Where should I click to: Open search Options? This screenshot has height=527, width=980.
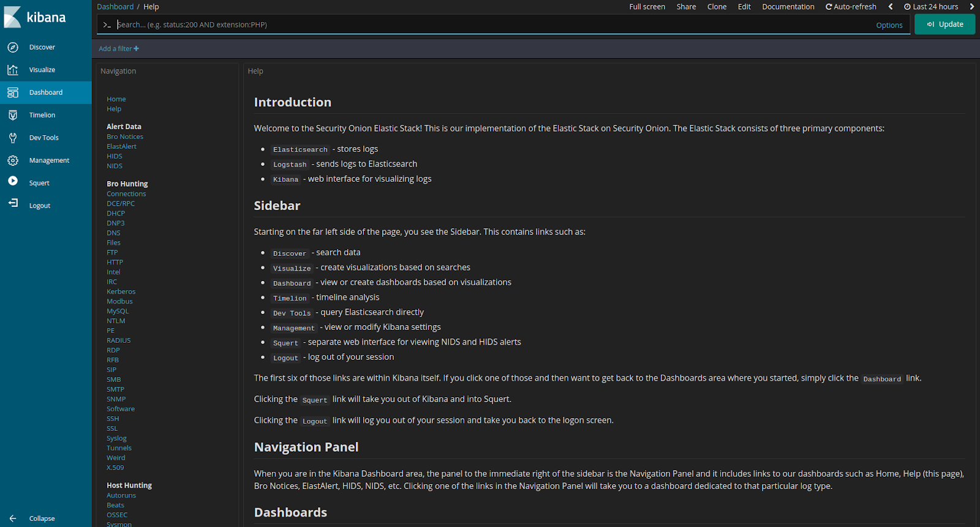889,25
